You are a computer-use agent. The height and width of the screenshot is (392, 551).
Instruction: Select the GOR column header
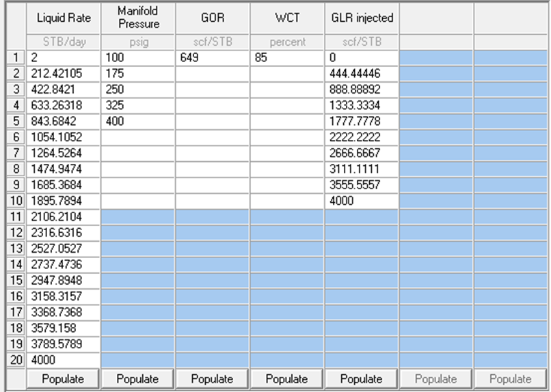212,18
